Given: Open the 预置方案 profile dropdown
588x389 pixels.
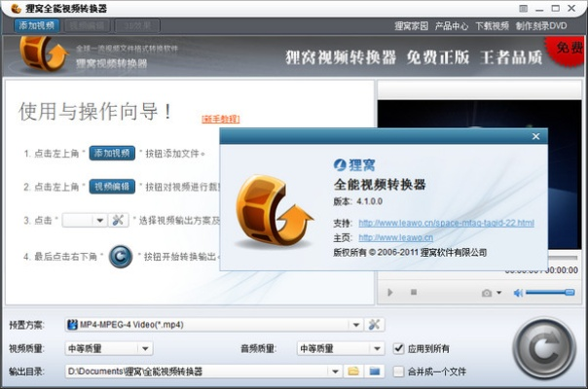Looking at the screenshot, I should [x=356, y=325].
